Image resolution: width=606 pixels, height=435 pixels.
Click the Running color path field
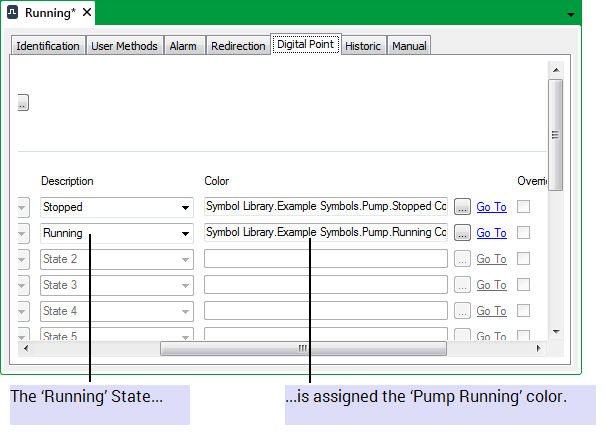325,233
